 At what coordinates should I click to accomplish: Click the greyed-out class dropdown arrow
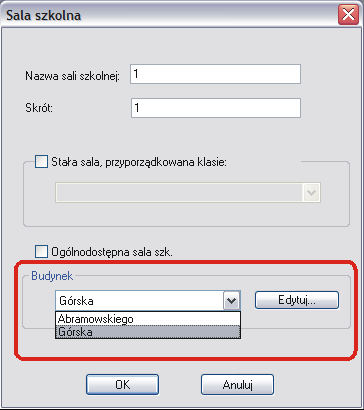coord(311,193)
